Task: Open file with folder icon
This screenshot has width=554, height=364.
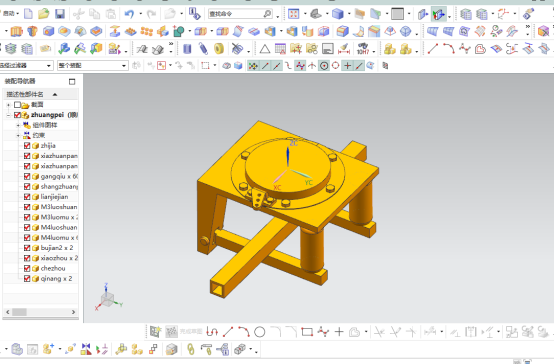Action: click(43, 14)
